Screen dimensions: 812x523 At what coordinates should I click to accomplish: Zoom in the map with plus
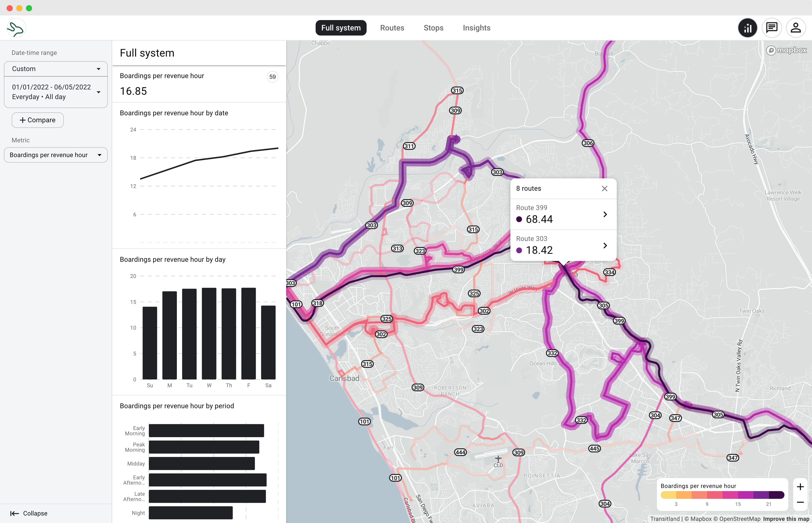[x=800, y=487]
